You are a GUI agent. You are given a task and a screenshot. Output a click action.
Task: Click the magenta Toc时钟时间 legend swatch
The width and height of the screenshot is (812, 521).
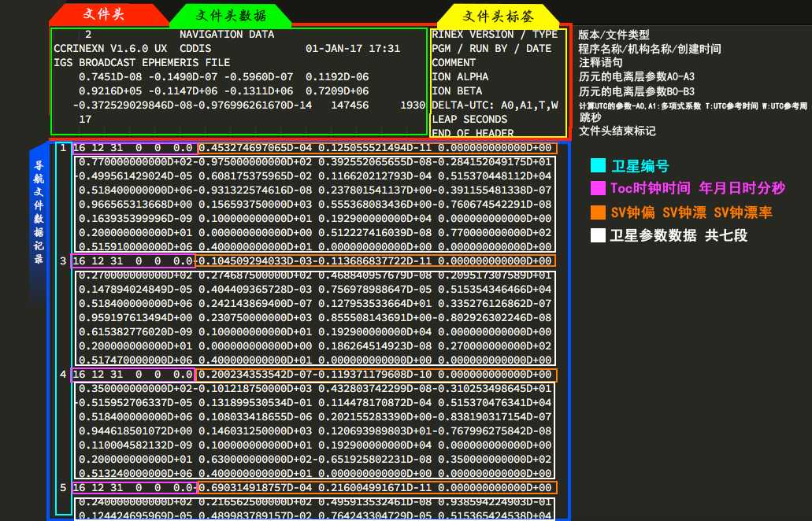(x=598, y=188)
